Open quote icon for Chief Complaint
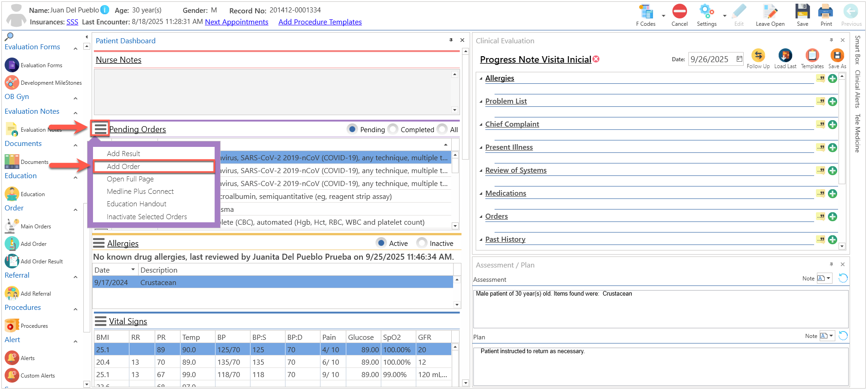868x390 pixels. point(821,124)
